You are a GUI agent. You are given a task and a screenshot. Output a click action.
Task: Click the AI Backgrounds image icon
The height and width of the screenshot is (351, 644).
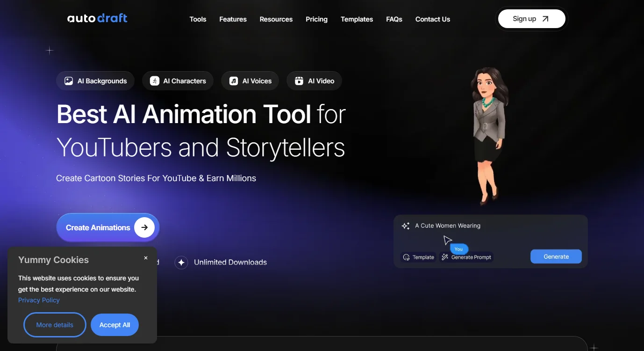coord(69,81)
